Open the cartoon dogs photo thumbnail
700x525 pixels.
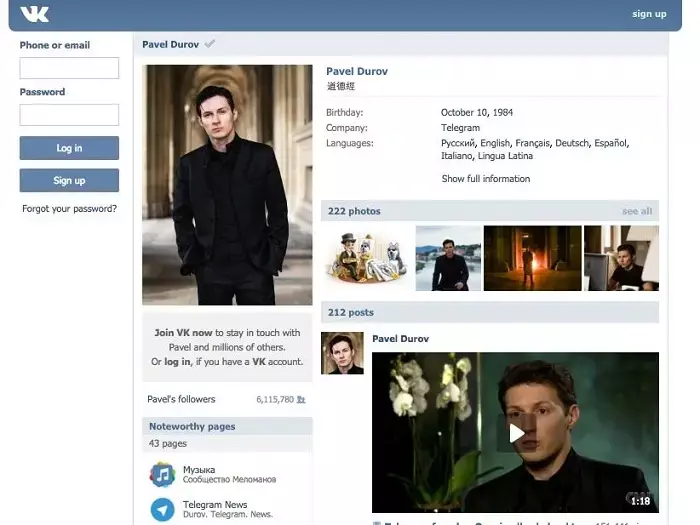tap(366, 258)
